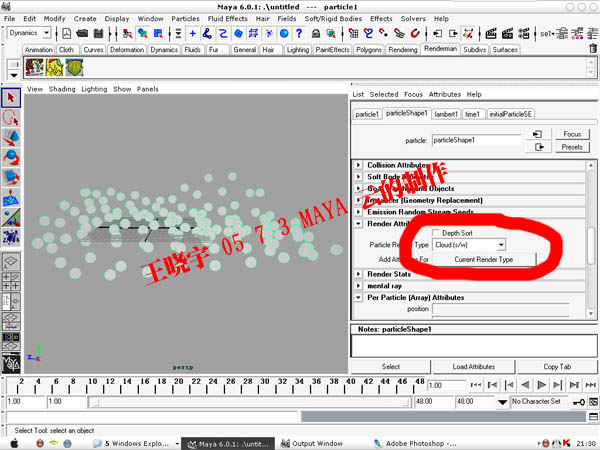600x450 pixels.
Task: Click the time range slider bar
Action: click(249, 402)
